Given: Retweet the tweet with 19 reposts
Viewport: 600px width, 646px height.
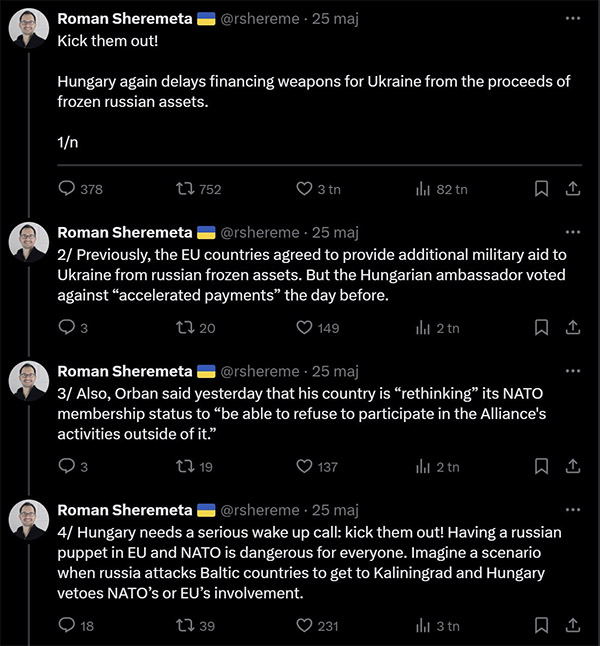Looking at the screenshot, I should click(x=185, y=466).
